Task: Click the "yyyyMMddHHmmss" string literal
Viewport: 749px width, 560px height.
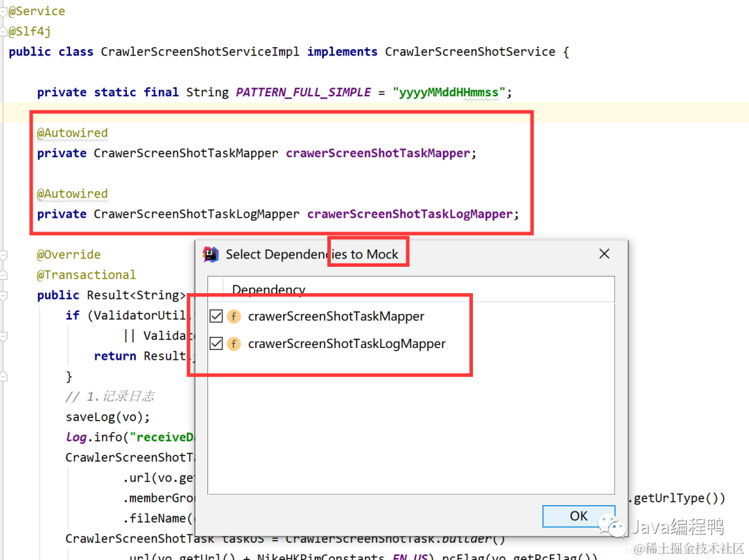Action: (449, 92)
